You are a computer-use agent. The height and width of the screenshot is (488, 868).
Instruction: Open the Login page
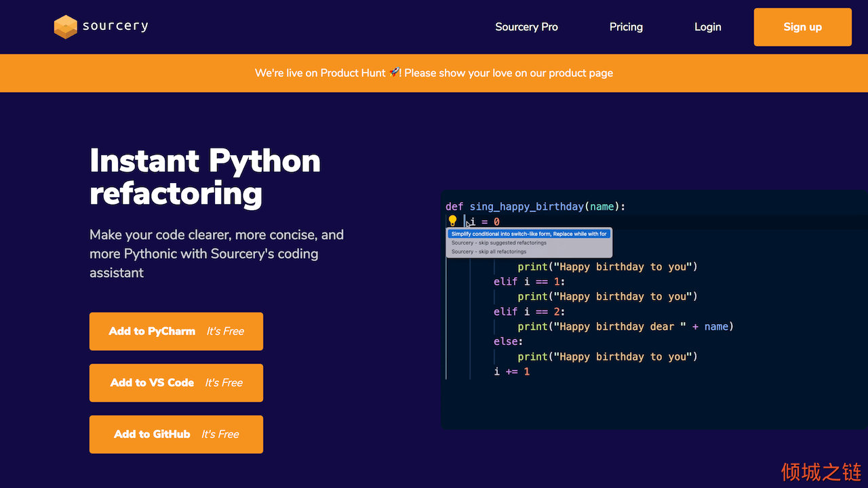point(707,27)
